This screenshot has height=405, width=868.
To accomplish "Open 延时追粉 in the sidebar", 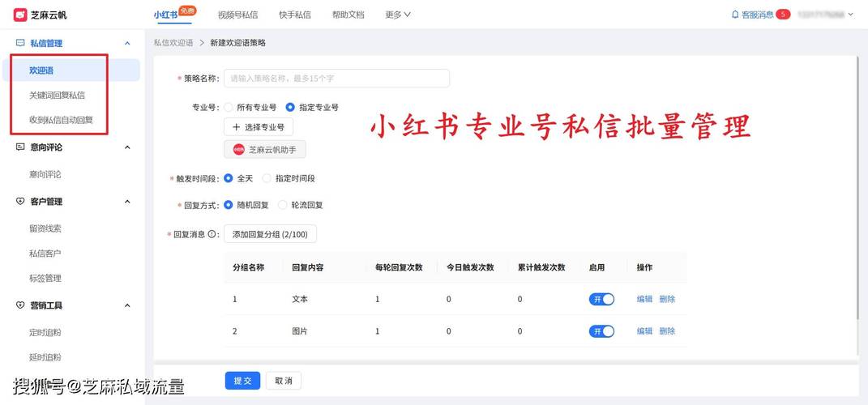I will click(x=45, y=357).
